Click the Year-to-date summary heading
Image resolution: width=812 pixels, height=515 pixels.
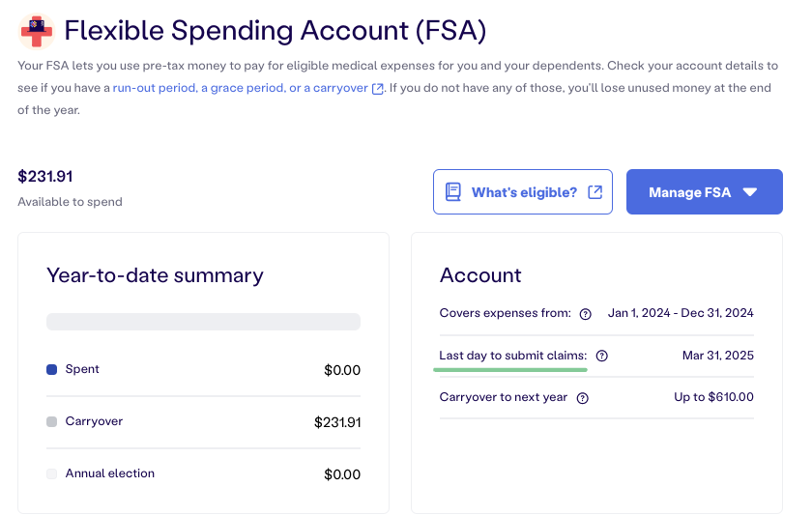click(x=155, y=275)
